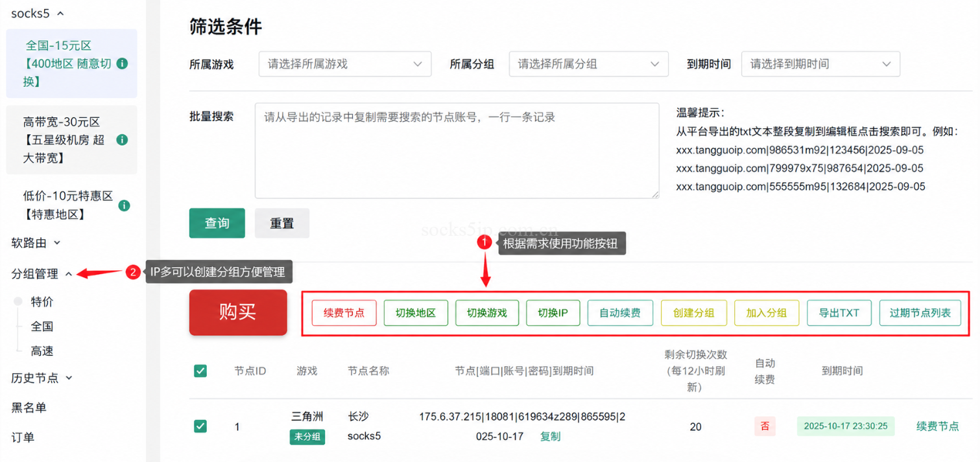The height and width of the screenshot is (462, 980).
Task: Focus the 批量搜索 text area
Action: [457, 150]
